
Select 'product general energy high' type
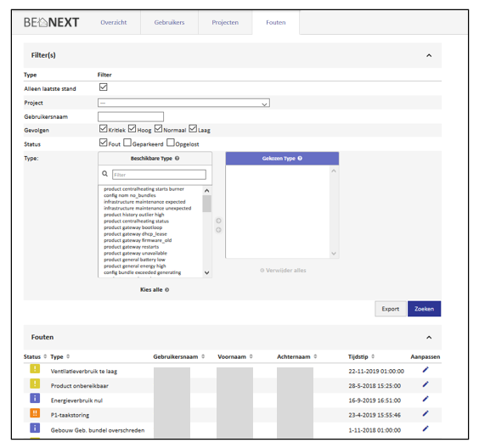[x=135, y=266]
